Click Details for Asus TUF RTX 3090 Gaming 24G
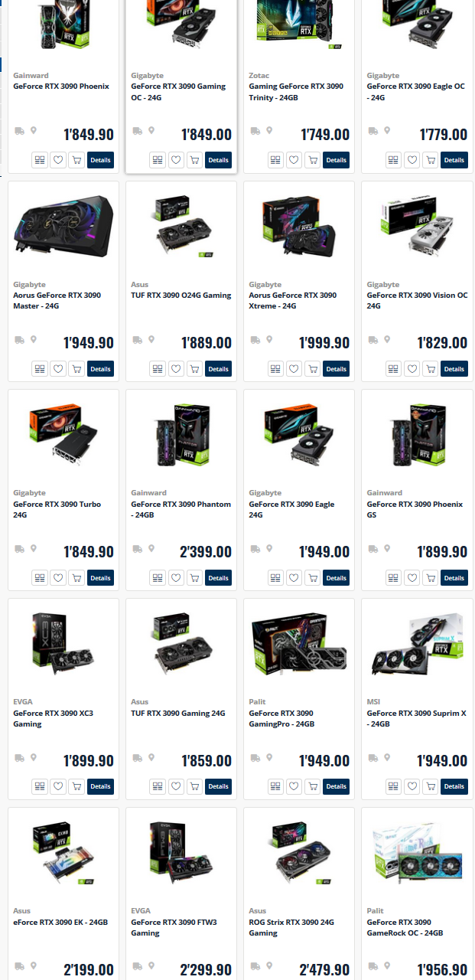The image size is (475, 980). (218, 786)
